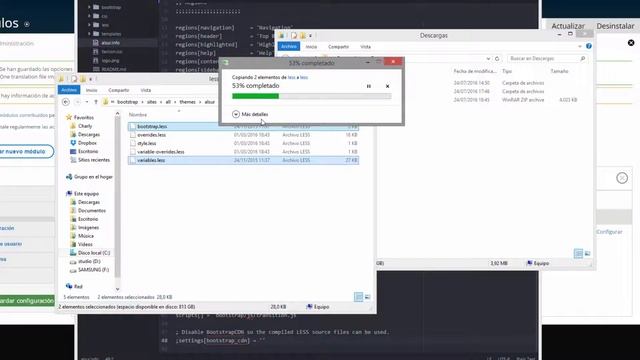Select the variable-overrides.less file
Screen dimensions: 640x360
pos(243,152)
